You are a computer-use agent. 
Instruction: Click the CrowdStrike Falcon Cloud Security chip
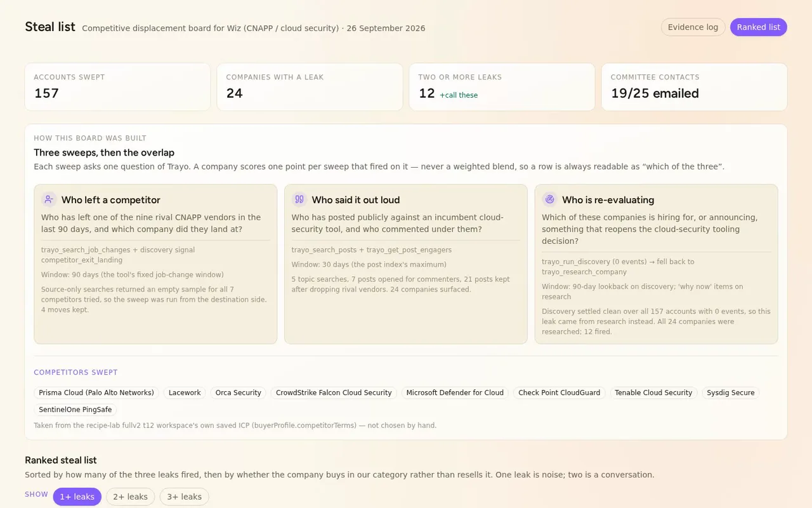coord(334,393)
